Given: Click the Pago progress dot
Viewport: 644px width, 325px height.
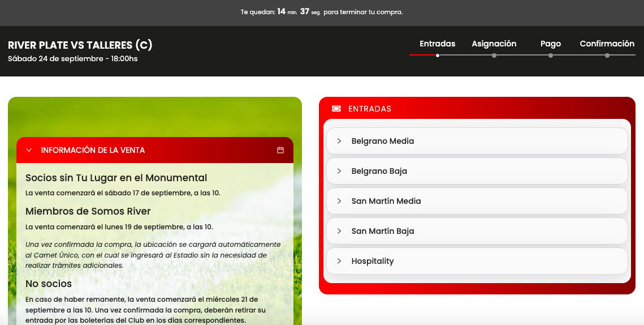Looking at the screenshot, I should (550, 55).
